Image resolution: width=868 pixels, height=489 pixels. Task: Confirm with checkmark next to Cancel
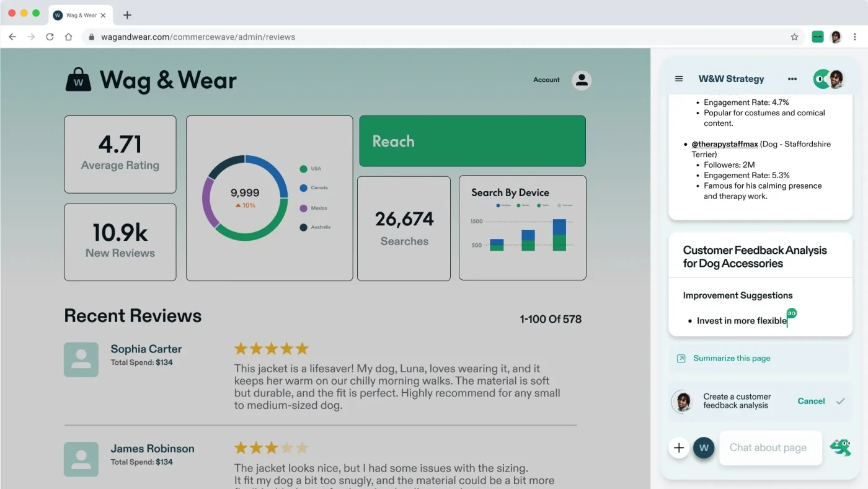coord(840,402)
